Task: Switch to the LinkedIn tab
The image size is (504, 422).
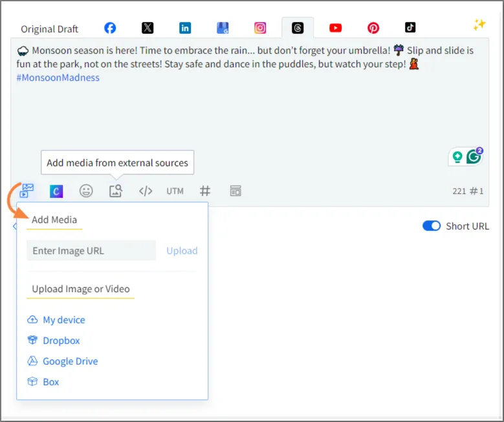Action: pos(185,28)
